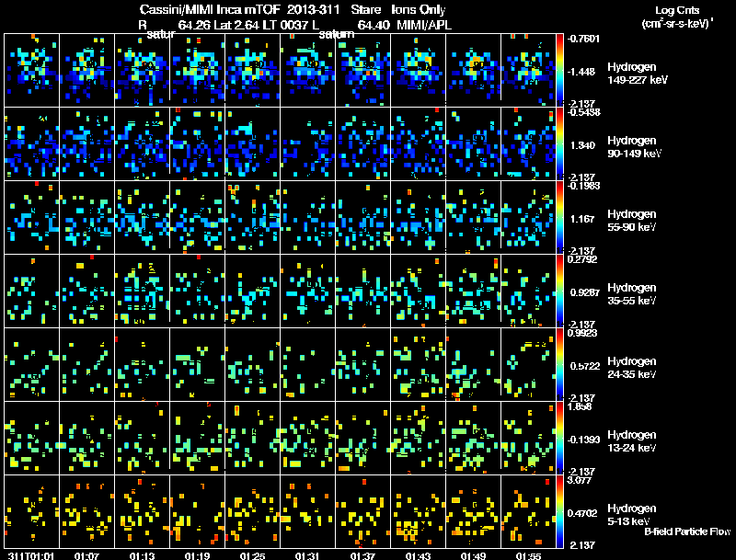Click the 01:31 time axis label
This screenshot has height=560, width=736.
pyautogui.click(x=307, y=555)
